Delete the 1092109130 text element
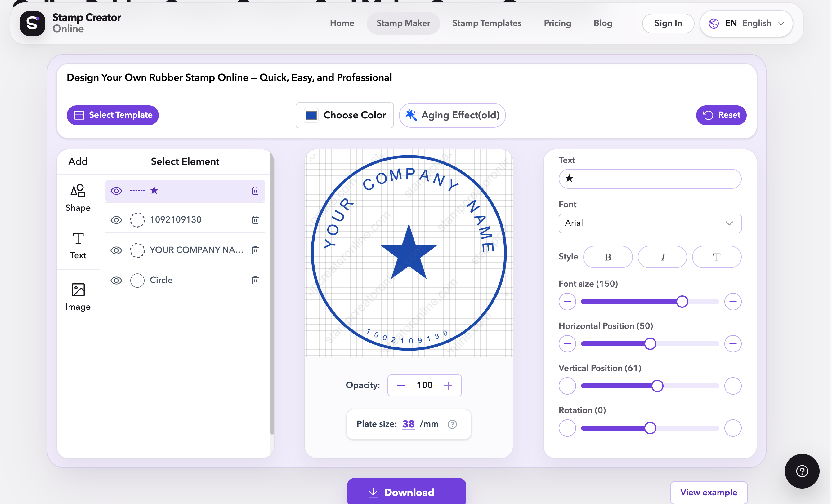 pyautogui.click(x=255, y=220)
